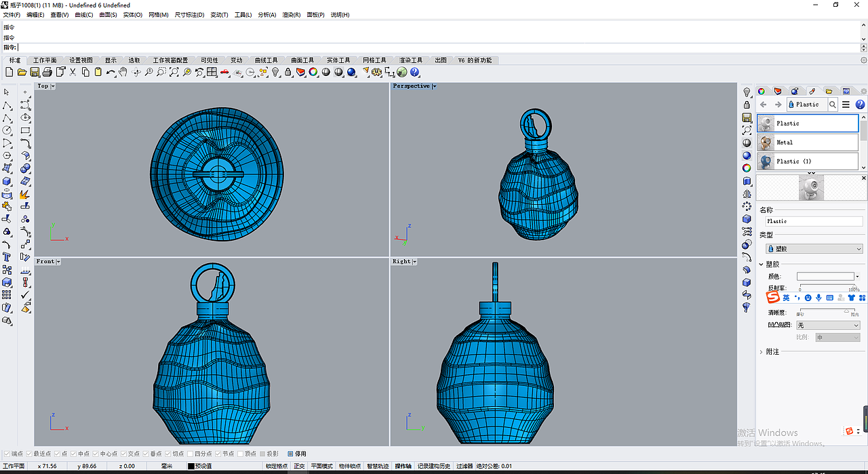The image size is (868, 474).
Task: Click the New file icon
Action: 9,72
